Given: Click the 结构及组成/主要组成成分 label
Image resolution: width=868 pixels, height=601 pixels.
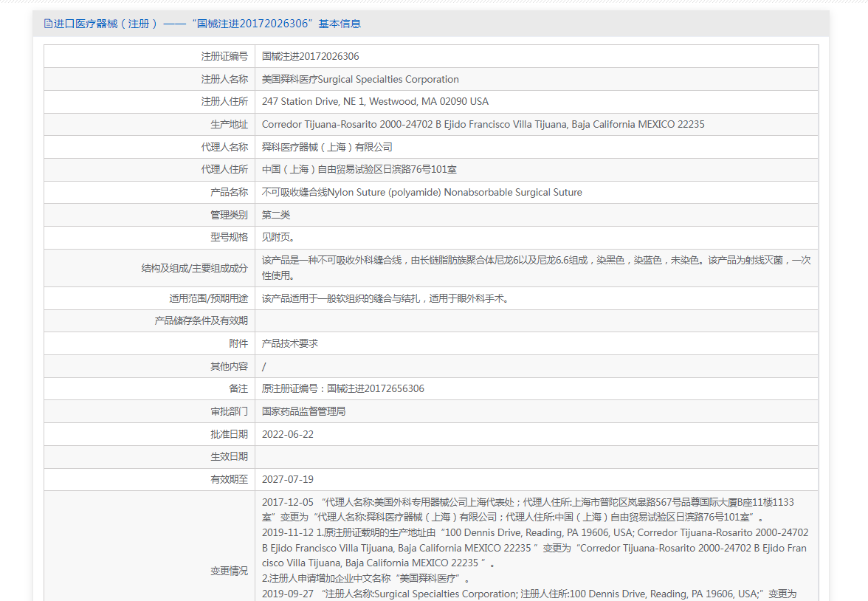Looking at the screenshot, I should [194, 268].
